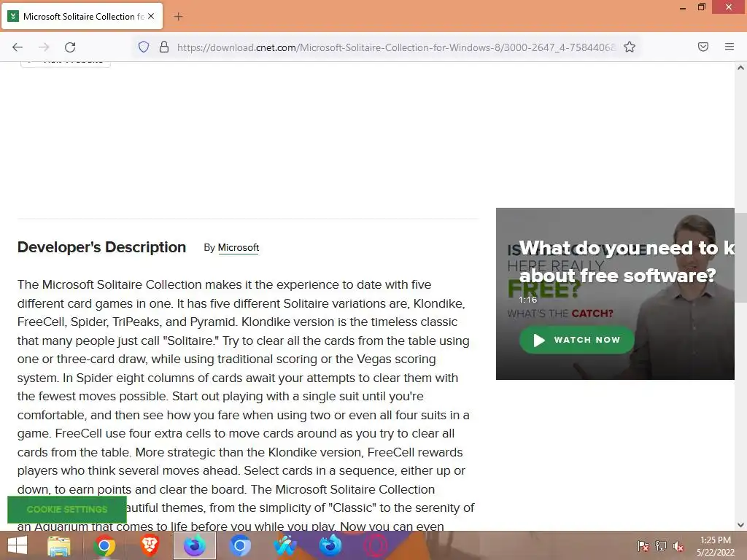Screen dimensions: 747x560
Task: Open network status tray icon
Action: tap(661, 546)
